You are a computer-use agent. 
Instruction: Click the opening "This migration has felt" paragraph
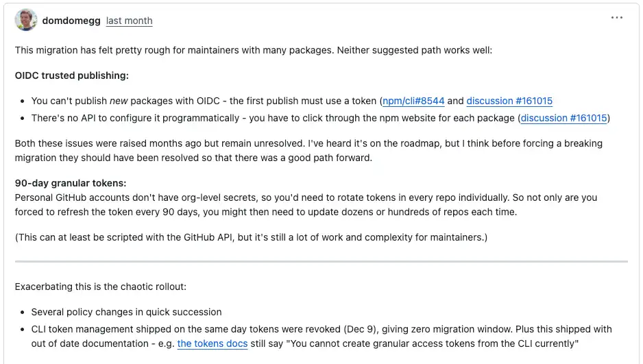point(252,51)
